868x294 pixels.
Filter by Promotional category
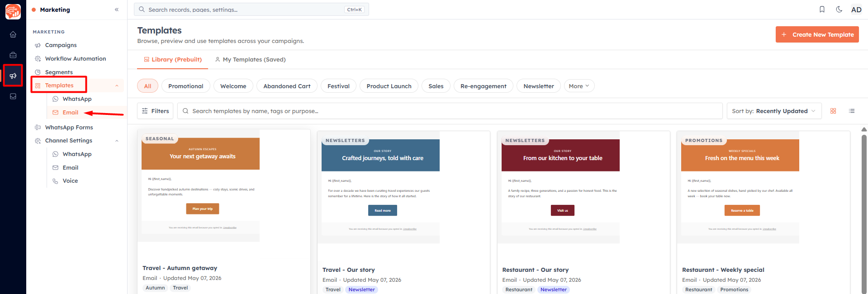coord(186,86)
